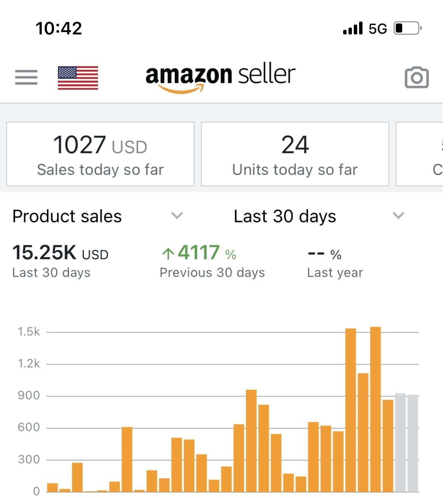Expand the Last 30 days chevron

coord(398,216)
